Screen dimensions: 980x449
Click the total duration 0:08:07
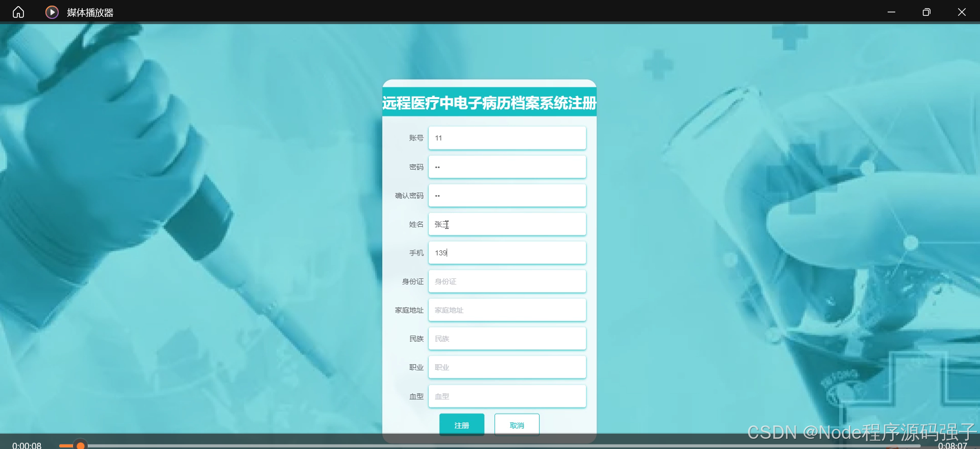click(x=952, y=445)
